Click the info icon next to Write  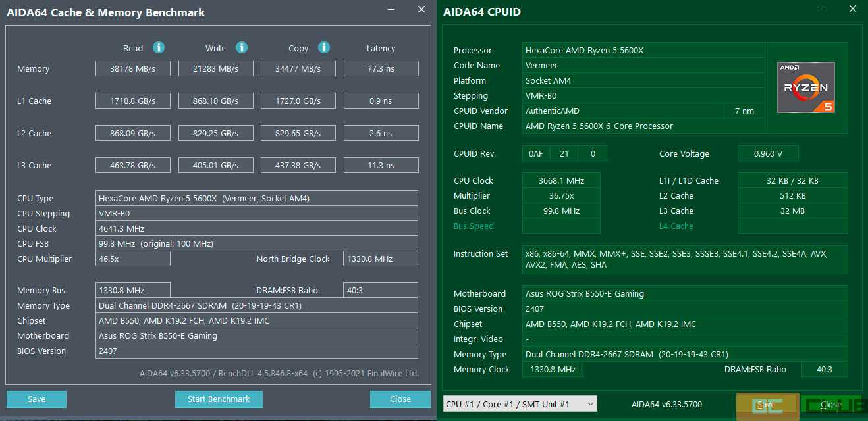[242, 47]
